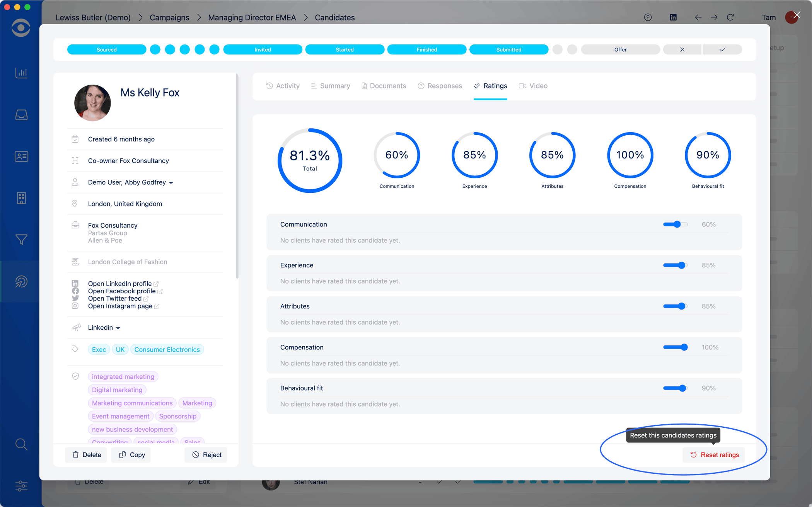
Task: Expand the Demo User, Abby Godfrey dropdown
Action: pos(171,182)
